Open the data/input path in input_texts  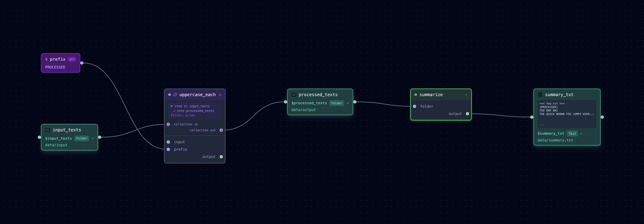[x=56, y=145]
